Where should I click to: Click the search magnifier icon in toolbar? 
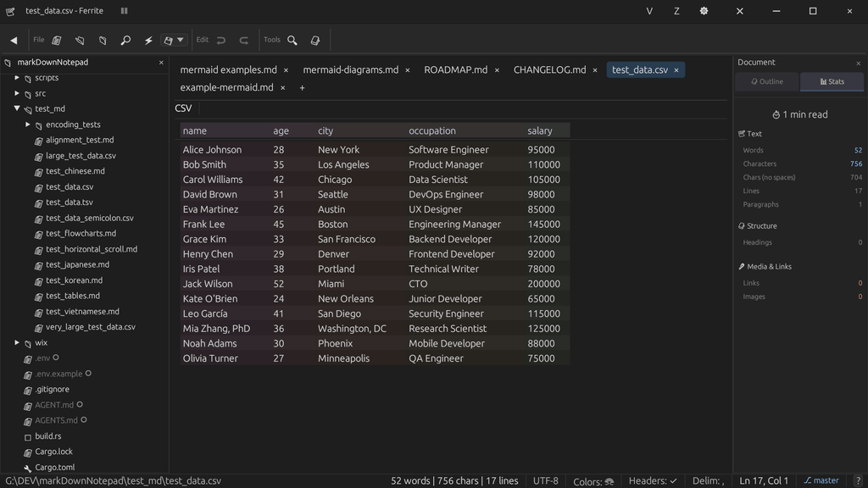click(x=125, y=40)
